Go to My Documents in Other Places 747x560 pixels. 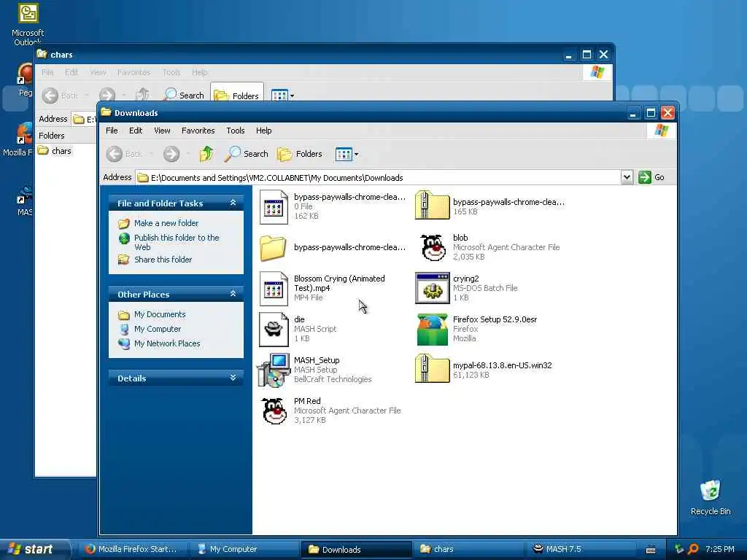tap(160, 314)
